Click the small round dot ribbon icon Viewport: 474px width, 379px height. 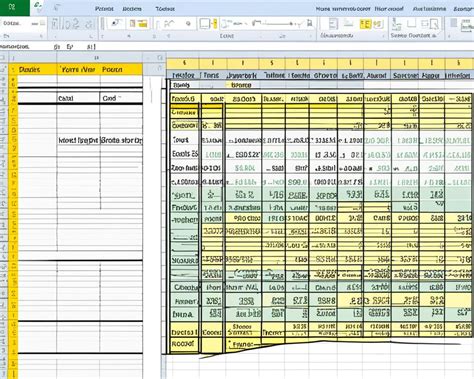click(188, 24)
